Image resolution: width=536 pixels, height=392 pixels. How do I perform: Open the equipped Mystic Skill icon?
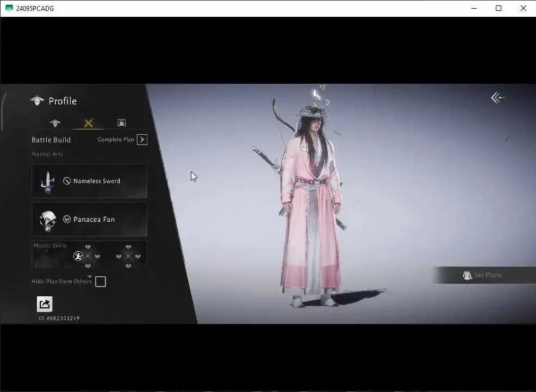tap(78, 256)
